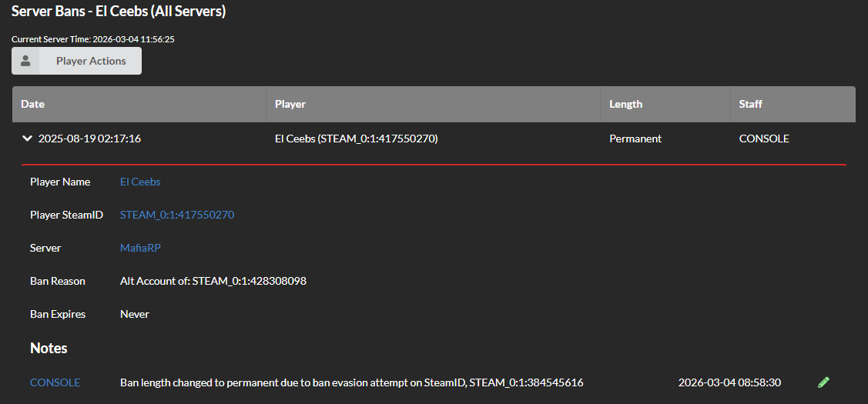Click the Alt Account ban reason text
The image size is (868, 404).
(x=213, y=282)
